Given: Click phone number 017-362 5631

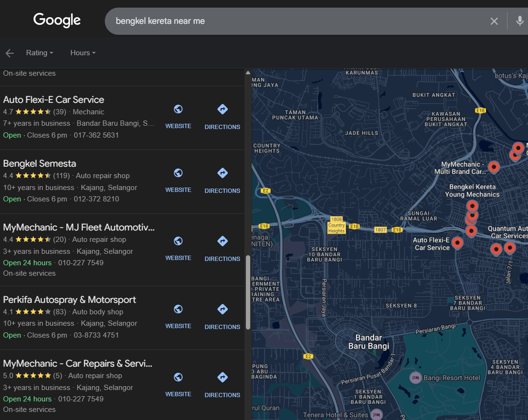Looking at the screenshot, I should [96, 135].
